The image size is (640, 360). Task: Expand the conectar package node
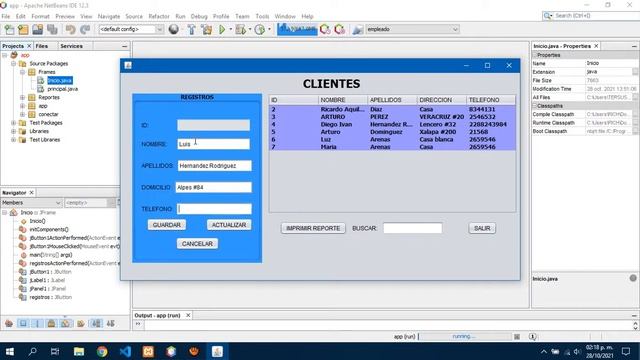click(22, 114)
